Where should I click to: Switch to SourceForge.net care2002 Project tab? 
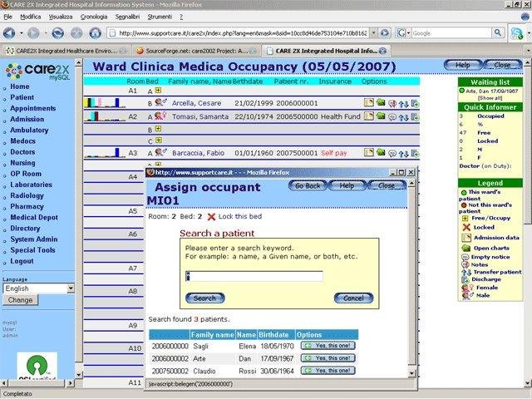coord(196,51)
